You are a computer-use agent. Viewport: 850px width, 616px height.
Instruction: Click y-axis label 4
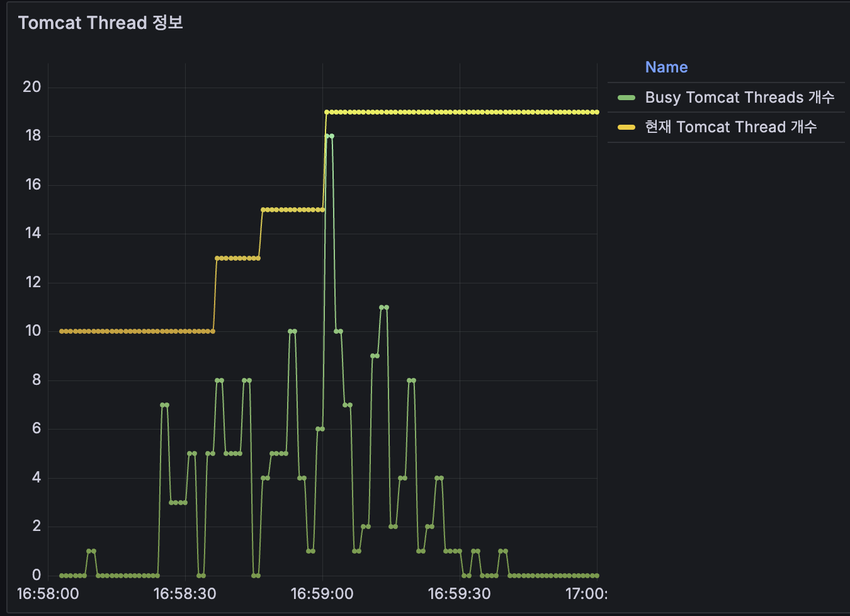coord(37,477)
